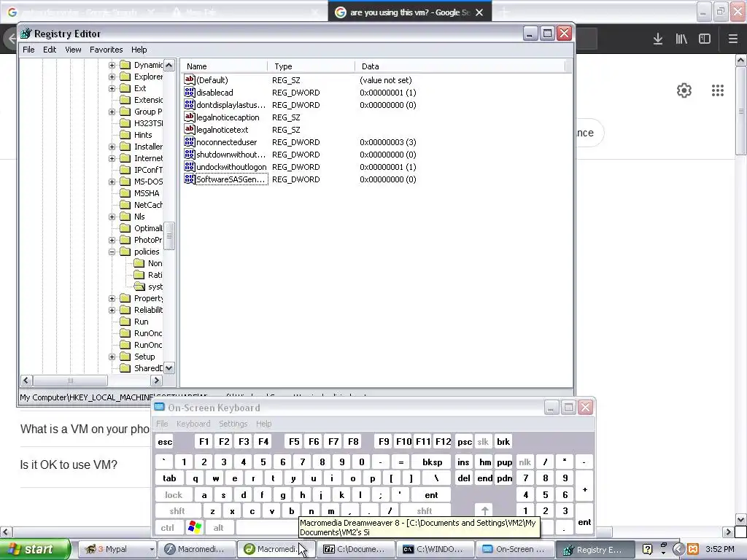Click the dontdisplaylastus DWORD icon
The image size is (747, 560).
tap(190, 105)
